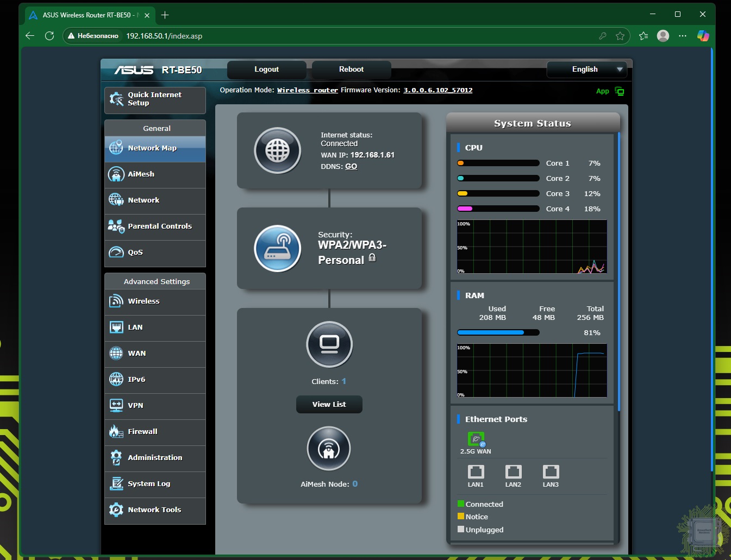Click the saved passwords key icon
731x560 pixels.
click(603, 36)
